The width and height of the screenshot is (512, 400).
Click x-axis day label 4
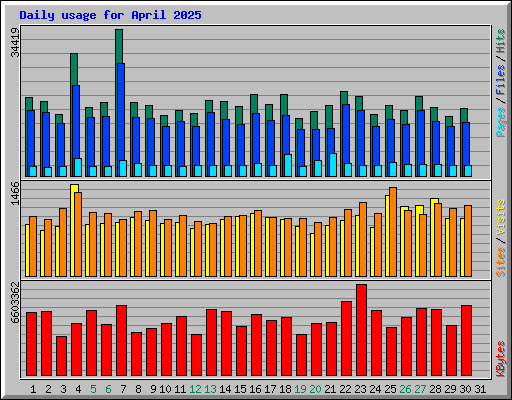tap(78, 389)
